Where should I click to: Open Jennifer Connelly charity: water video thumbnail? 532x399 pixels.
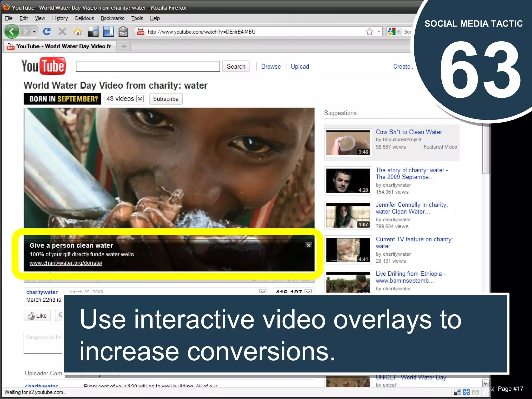tap(348, 215)
